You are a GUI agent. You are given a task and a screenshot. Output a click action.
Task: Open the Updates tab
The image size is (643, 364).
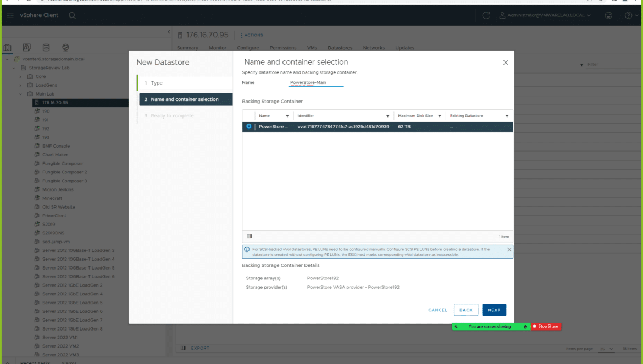click(x=404, y=48)
